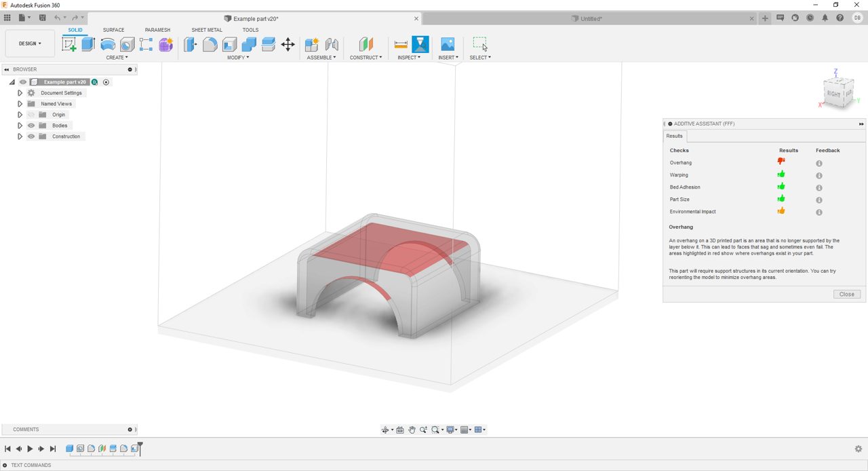Select the Pan tool in navigation bar
The image size is (868, 471).
point(412,429)
